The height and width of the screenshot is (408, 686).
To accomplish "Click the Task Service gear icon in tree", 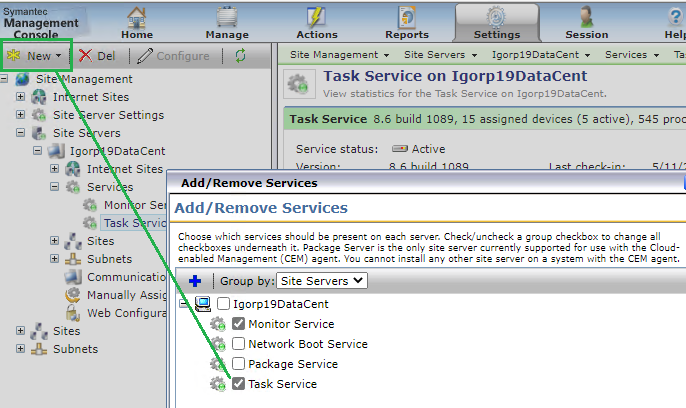I will click(90, 223).
